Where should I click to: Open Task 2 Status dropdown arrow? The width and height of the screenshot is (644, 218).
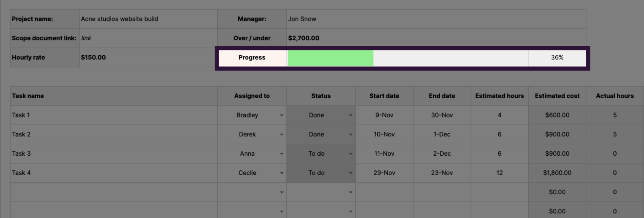click(x=350, y=135)
